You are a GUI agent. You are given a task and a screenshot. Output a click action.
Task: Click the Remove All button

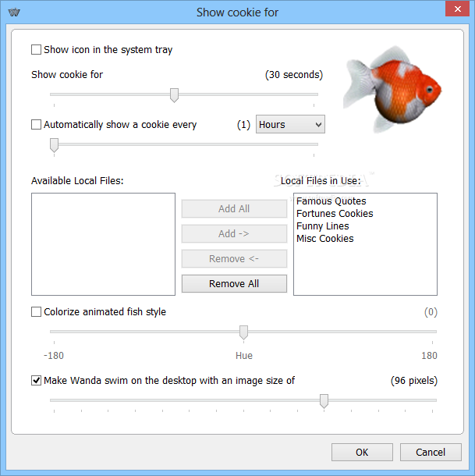point(234,283)
